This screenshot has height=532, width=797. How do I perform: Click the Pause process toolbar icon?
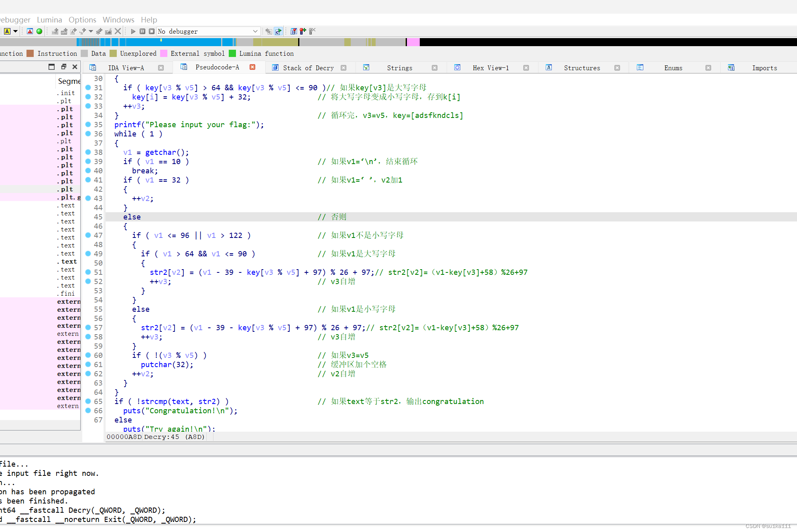click(142, 31)
